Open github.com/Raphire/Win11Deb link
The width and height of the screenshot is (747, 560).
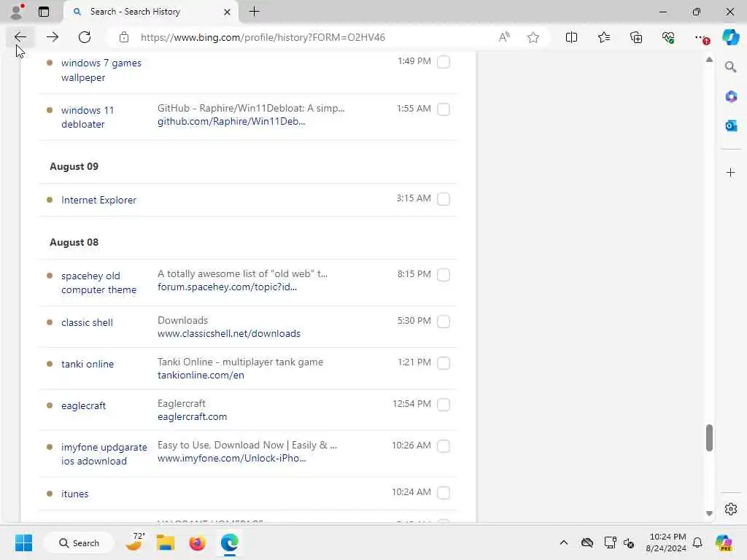point(231,122)
